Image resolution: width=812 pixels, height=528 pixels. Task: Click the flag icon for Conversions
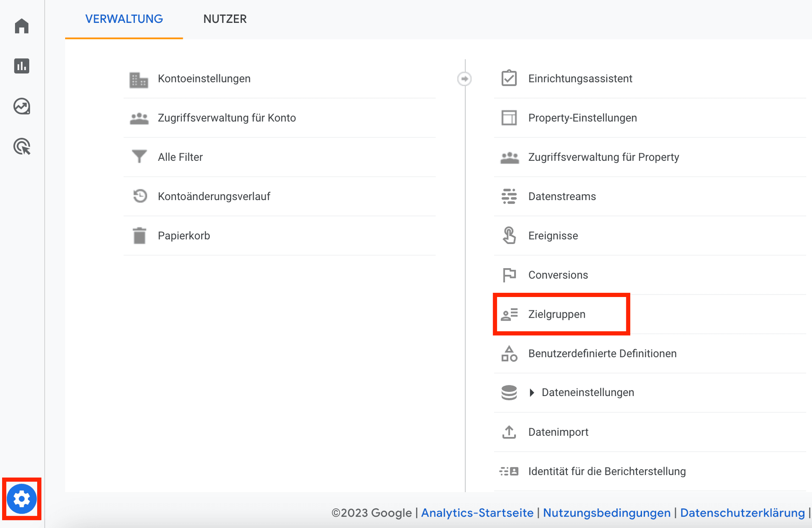[509, 275]
